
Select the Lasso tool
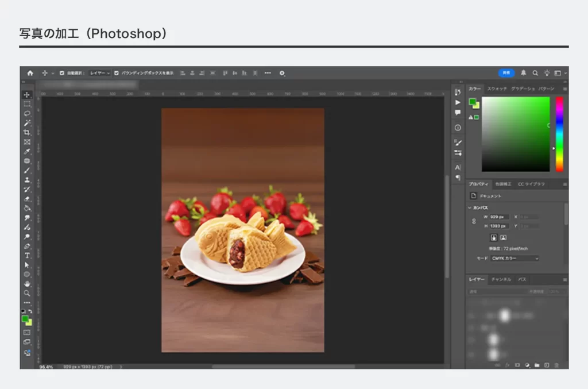pyautogui.click(x=27, y=113)
